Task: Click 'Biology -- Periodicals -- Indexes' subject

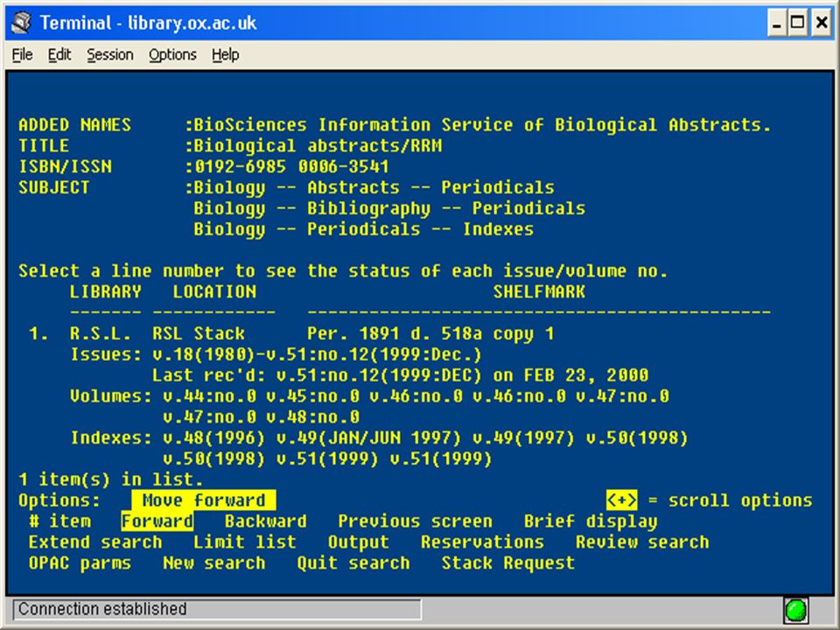Action: pos(364,229)
